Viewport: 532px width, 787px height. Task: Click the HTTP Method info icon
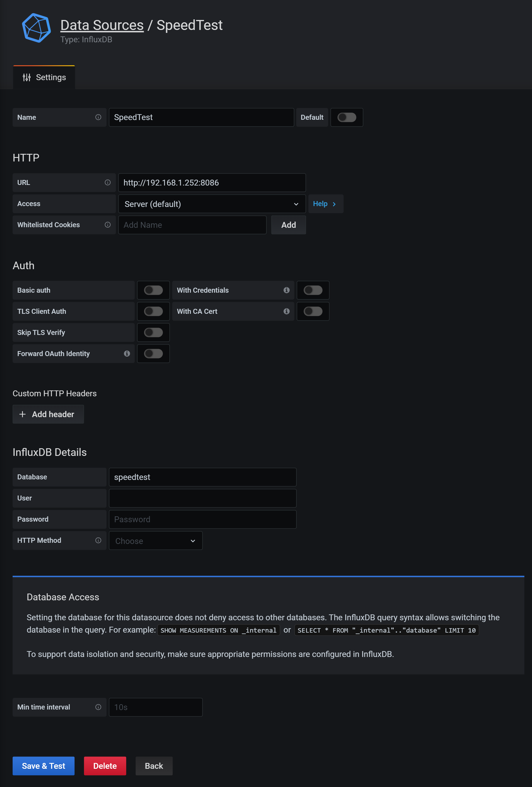click(x=98, y=540)
